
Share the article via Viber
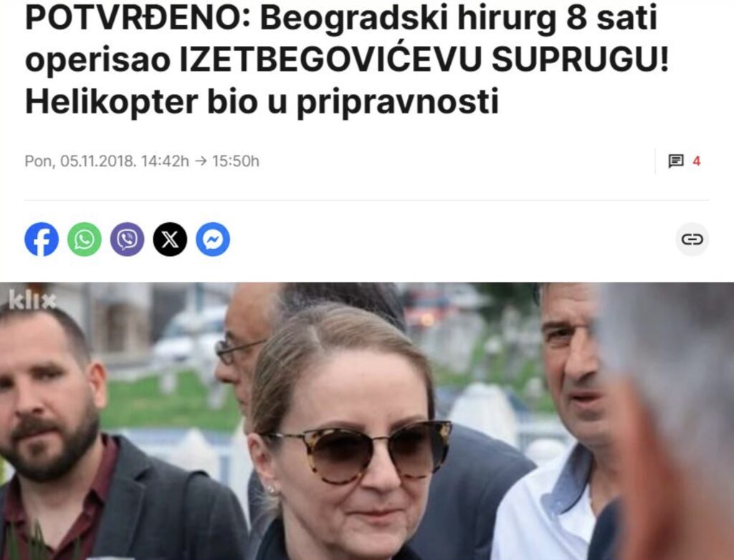pyautogui.click(x=128, y=239)
